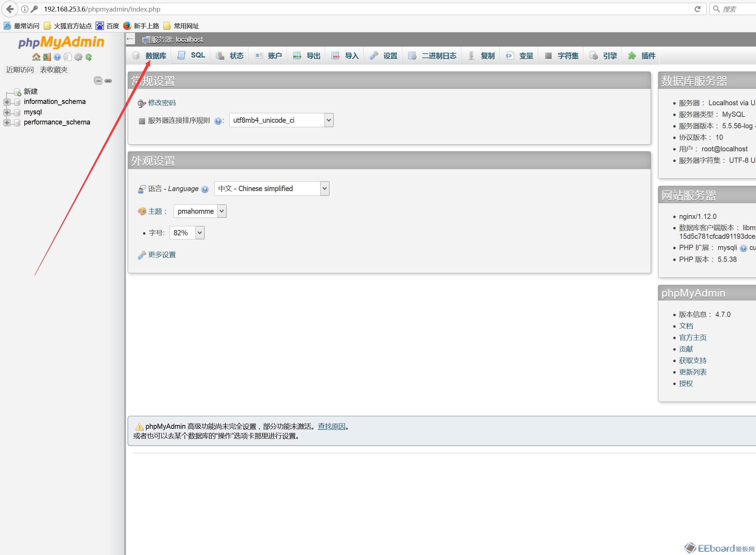756x555 pixels.
Task: Click the 近期访问 button
Action: [20, 70]
